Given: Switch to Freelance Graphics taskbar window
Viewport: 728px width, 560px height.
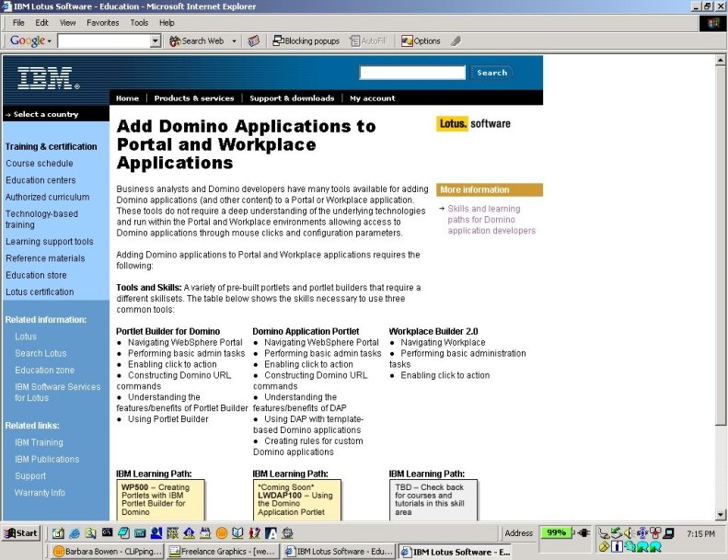Looking at the screenshot, I should coord(224,552).
